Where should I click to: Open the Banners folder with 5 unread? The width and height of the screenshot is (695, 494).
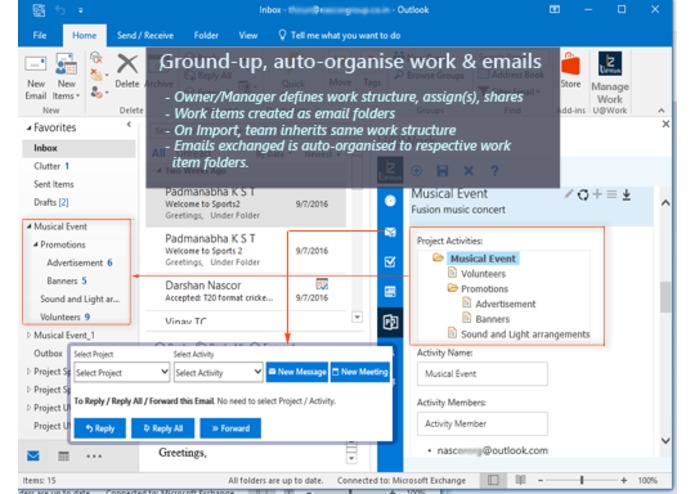(66, 281)
